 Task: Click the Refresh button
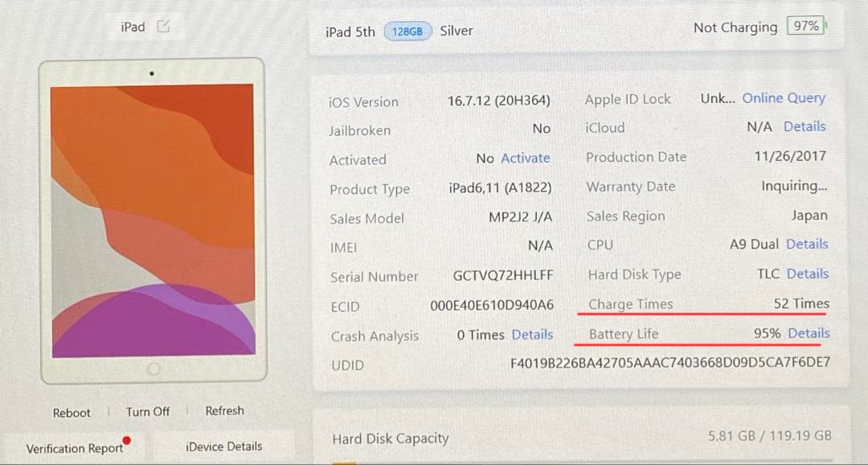pyautogui.click(x=225, y=410)
